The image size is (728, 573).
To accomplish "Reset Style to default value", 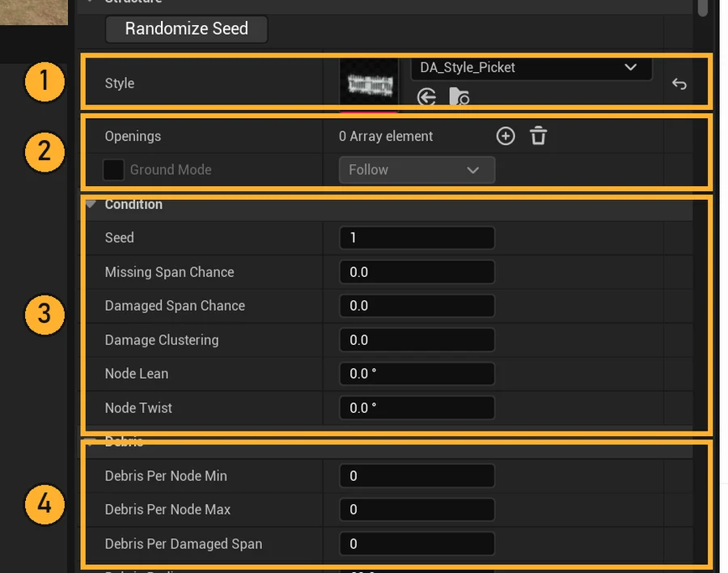I will point(679,83).
